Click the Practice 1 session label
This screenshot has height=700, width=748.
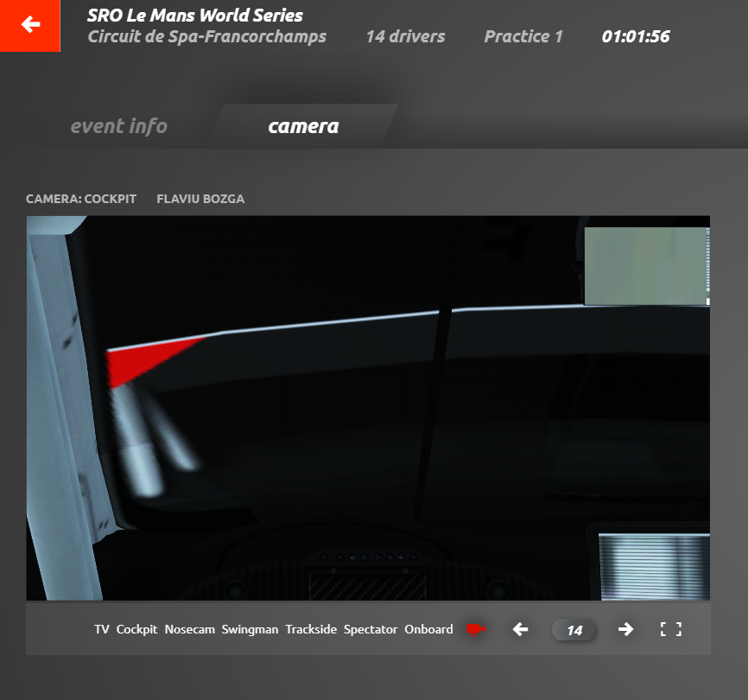point(523,36)
